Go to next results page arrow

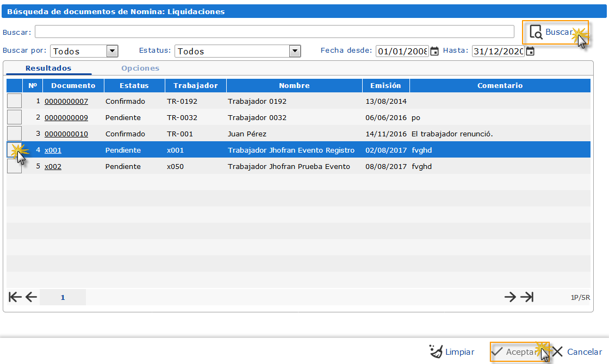click(509, 297)
